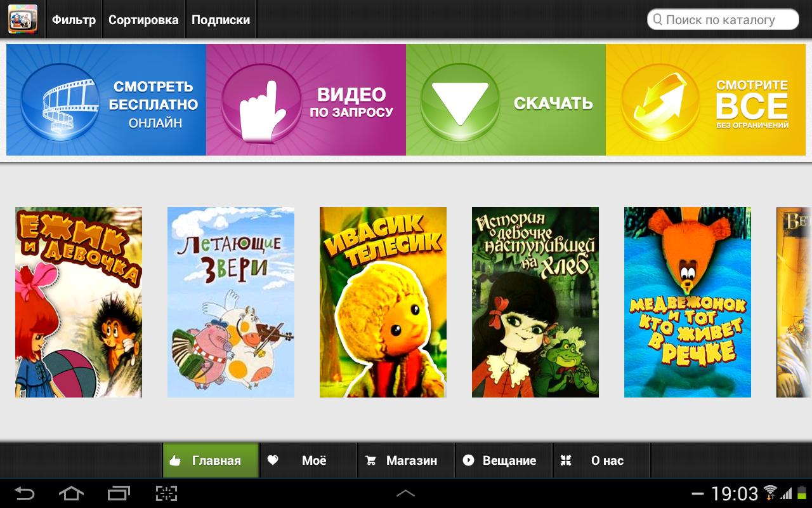Image resolution: width=812 pixels, height=508 pixels.
Task: Tap the Android back arrow icon
Action: [x=25, y=493]
